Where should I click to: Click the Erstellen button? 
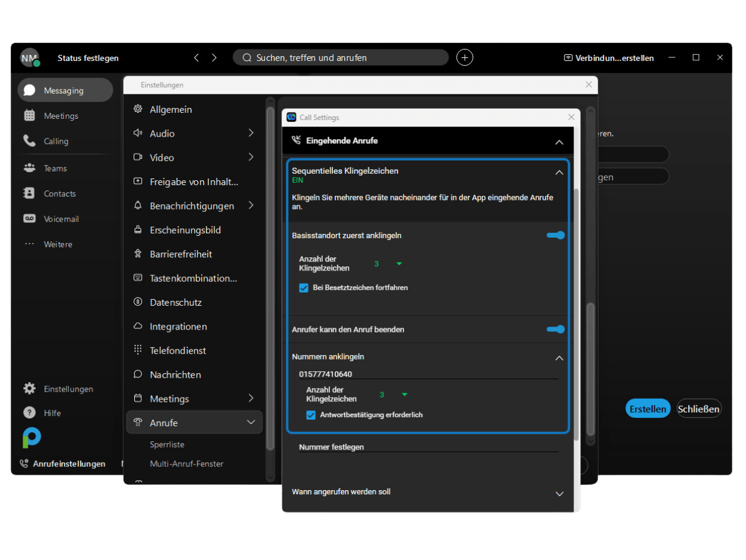(x=648, y=408)
